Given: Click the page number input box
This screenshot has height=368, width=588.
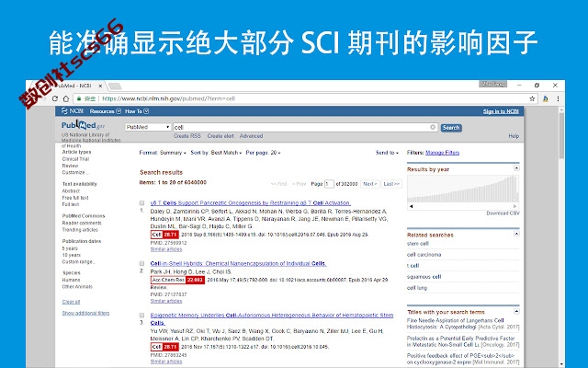Looking at the screenshot, I should 329,184.
